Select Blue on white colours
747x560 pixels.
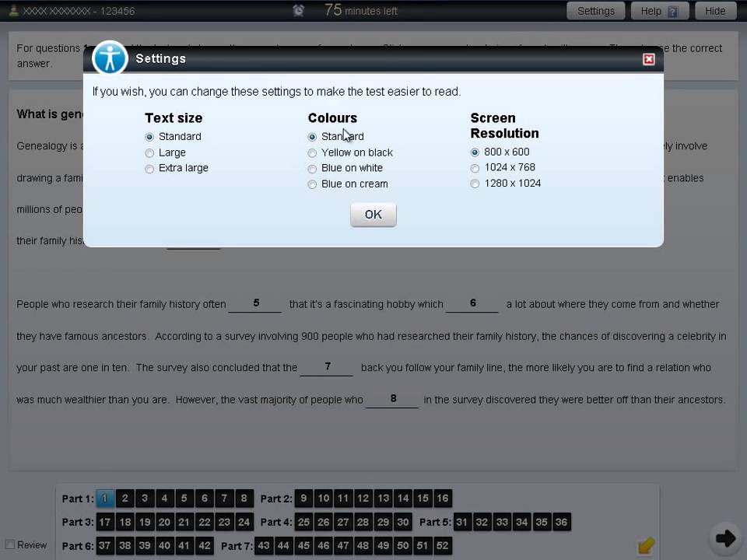312,169
